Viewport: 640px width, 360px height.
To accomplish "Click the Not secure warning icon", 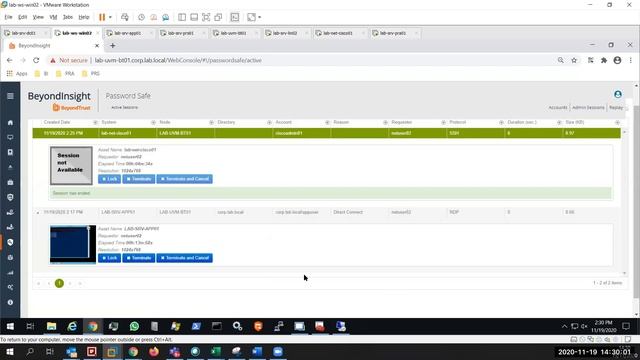I will (53, 60).
